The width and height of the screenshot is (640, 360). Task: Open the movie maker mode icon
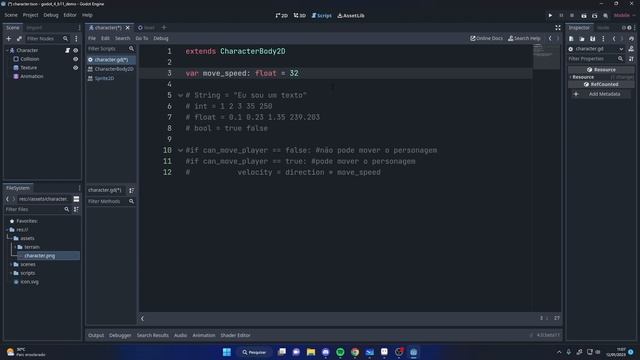pyautogui.click(x=606, y=16)
